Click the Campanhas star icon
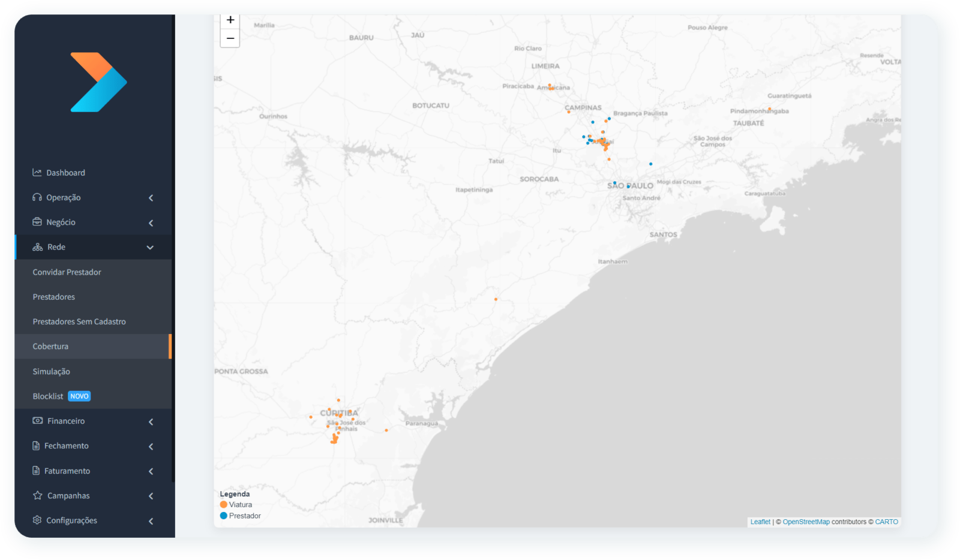Screen dimensions: 960x560 click(37, 495)
